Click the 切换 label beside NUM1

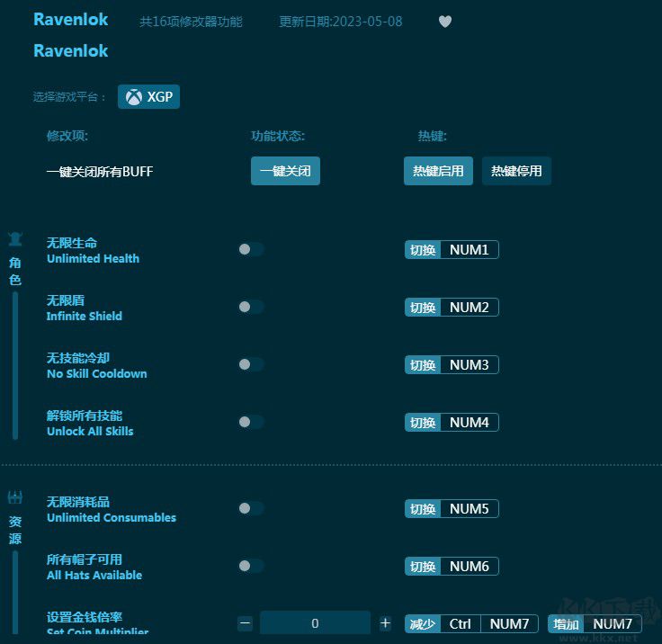(x=423, y=249)
